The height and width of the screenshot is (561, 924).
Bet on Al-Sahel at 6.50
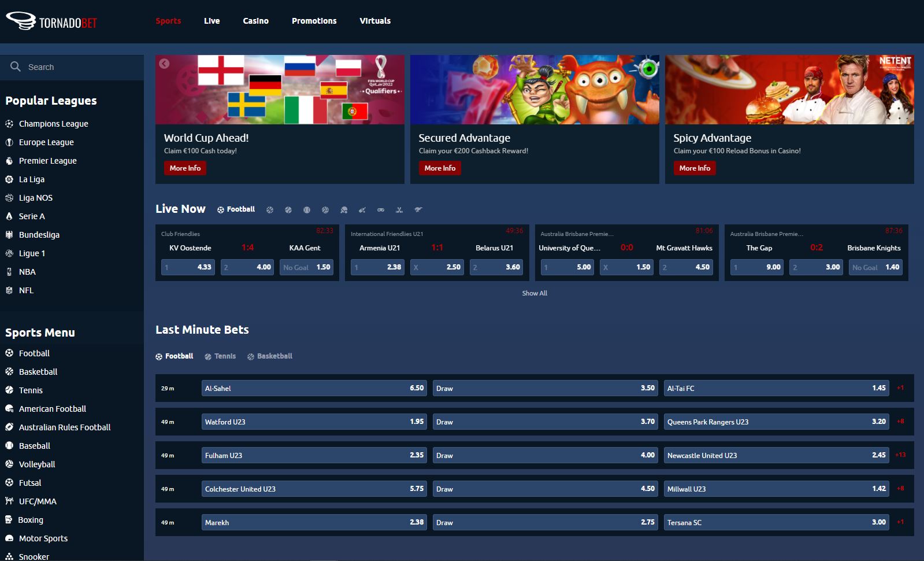[x=314, y=388]
